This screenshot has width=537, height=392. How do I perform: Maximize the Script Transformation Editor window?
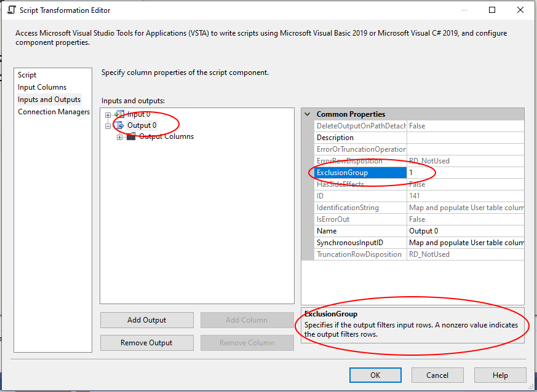coord(492,10)
